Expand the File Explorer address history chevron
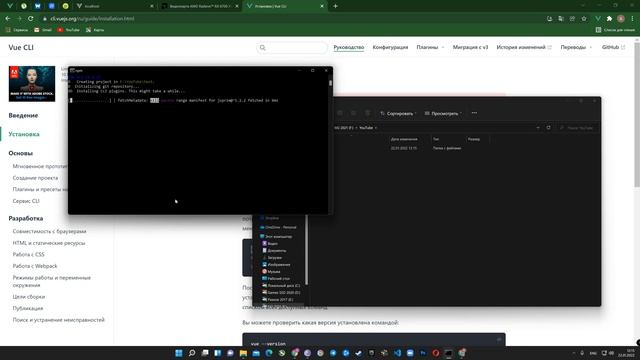The image size is (640, 360). point(538,128)
